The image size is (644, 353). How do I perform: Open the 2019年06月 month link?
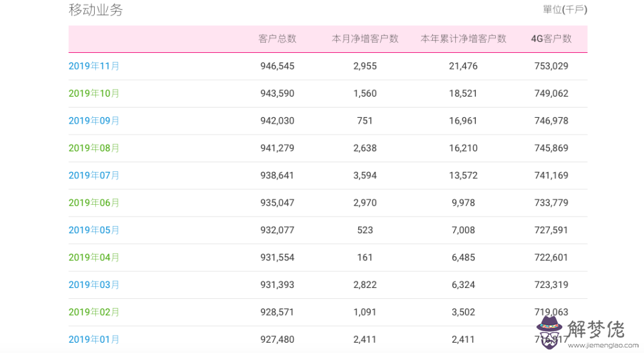[94, 203]
